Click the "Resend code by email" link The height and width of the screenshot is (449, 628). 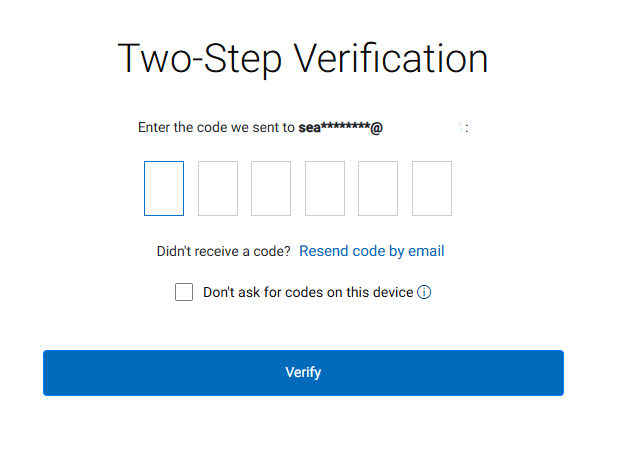click(372, 251)
